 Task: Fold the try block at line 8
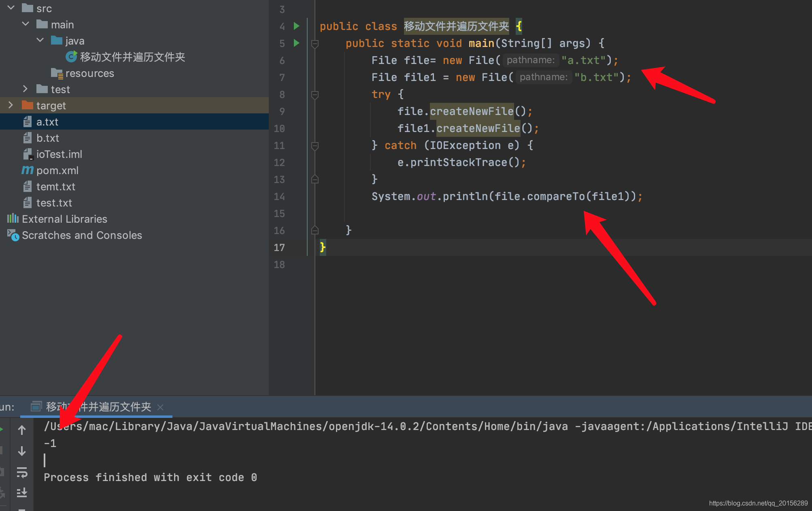click(x=315, y=94)
